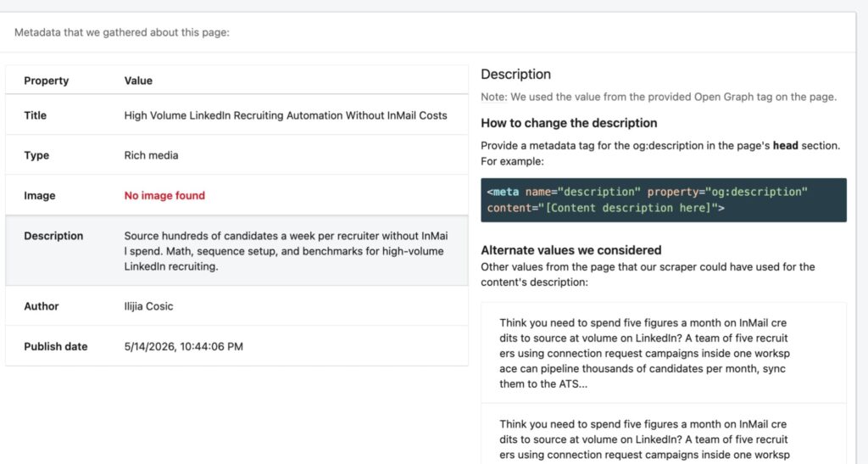868x464 pixels.
Task: Click the underlined 'Note' text about Open Graph tag
Action: point(493,97)
